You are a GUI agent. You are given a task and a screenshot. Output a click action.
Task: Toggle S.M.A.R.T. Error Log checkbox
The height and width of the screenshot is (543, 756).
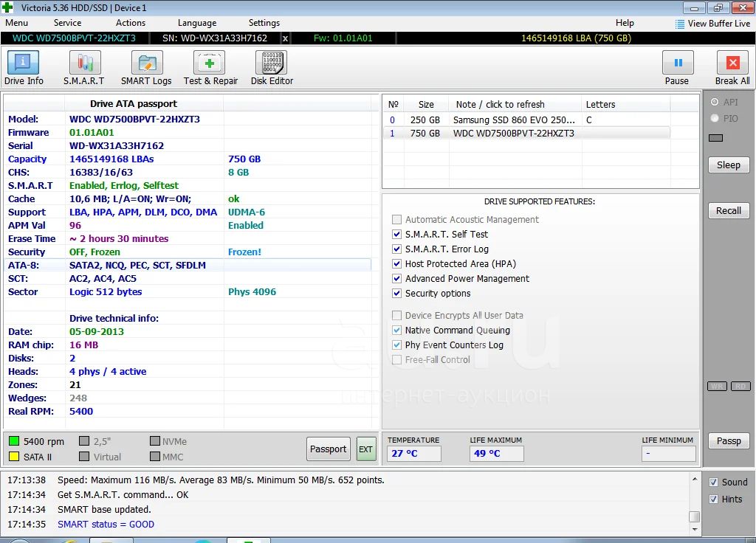tap(396, 249)
